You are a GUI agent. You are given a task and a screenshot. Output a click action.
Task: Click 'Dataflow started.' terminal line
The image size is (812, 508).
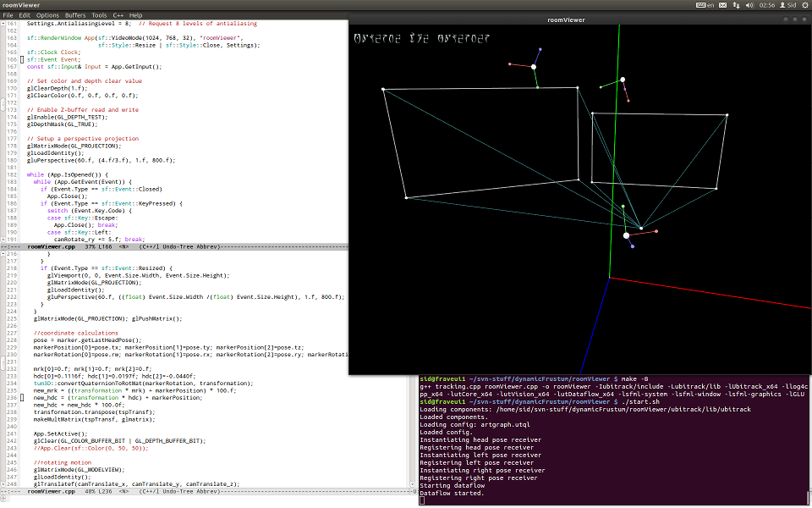tap(452, 493)
